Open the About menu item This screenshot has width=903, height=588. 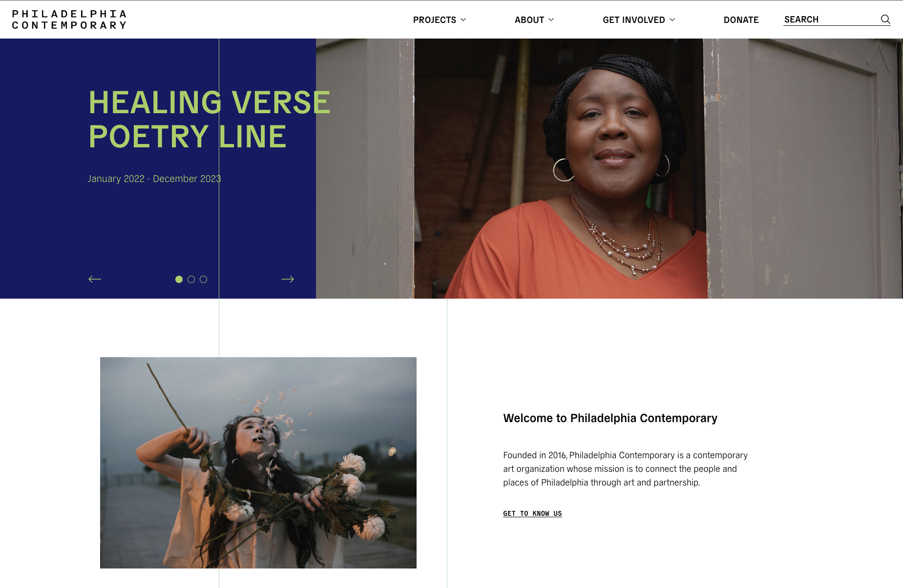[529, 20]
